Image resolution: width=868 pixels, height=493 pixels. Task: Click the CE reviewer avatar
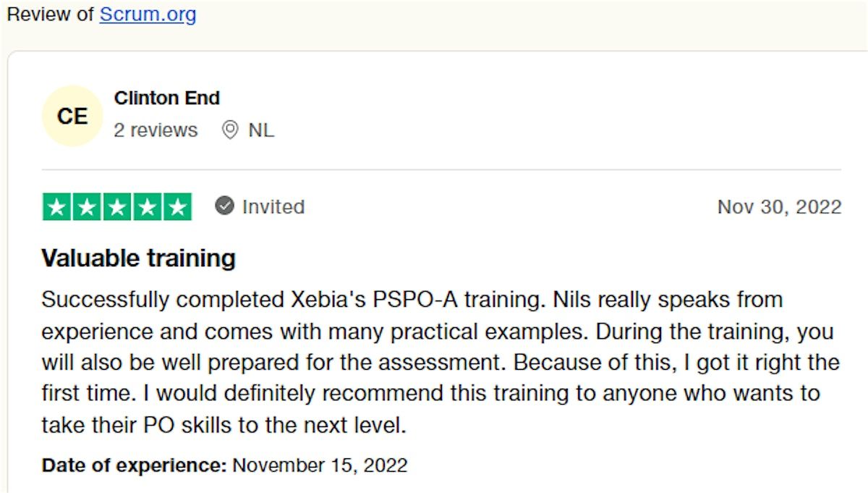pos(72,116)
